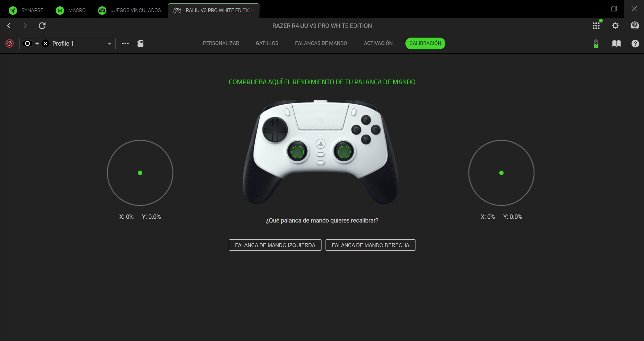Viewport: 644px width, 341px height.
Task: Go back using the left arrow icon
Action: pos(9,26)
